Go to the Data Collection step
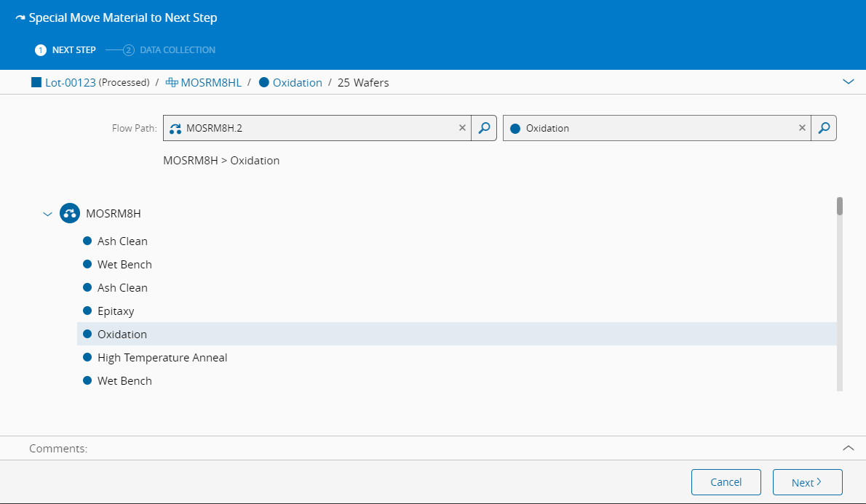Image resolution: width=866 pixels, height=504 pixels. [x=170, y=50]
